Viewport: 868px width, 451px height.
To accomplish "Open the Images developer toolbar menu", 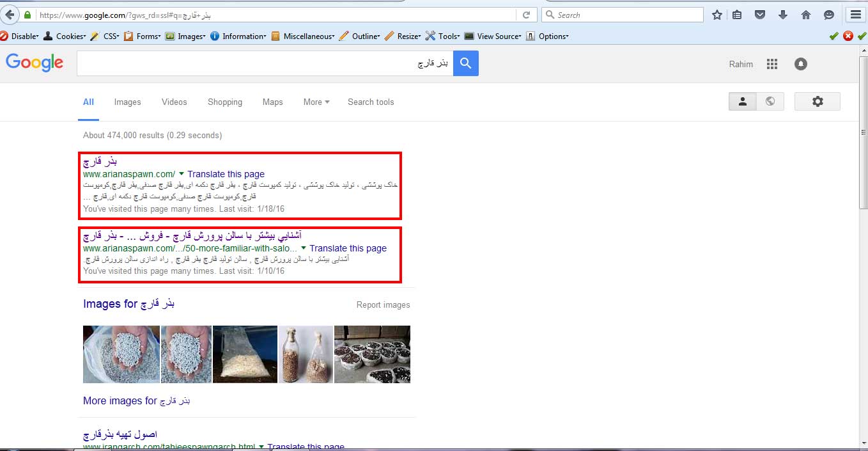I will (185, 36).
